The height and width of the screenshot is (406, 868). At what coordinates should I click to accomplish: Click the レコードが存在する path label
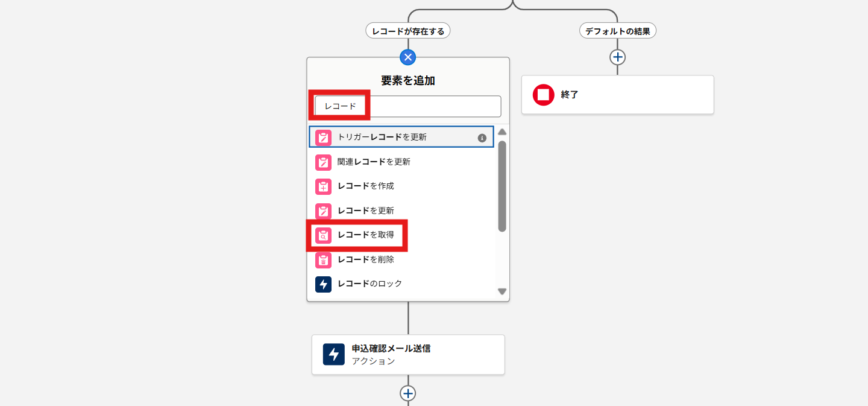[408, 31]
